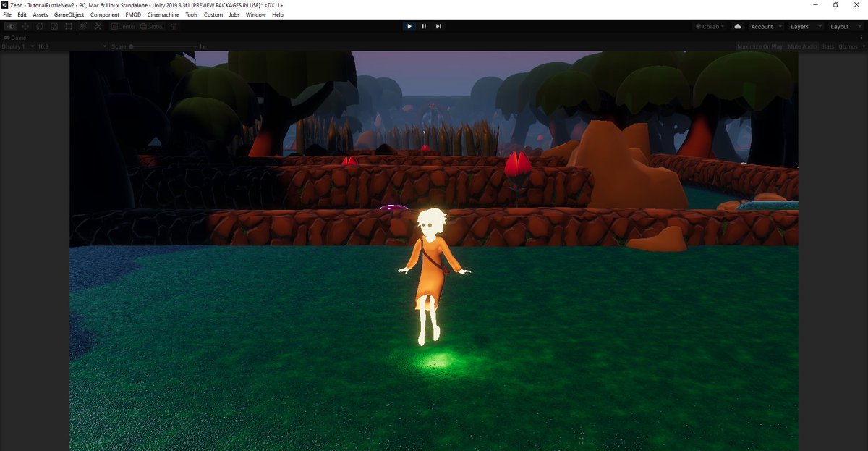
Task: Toggle Mute Audio in Game view
Action: tap(801, 46)
